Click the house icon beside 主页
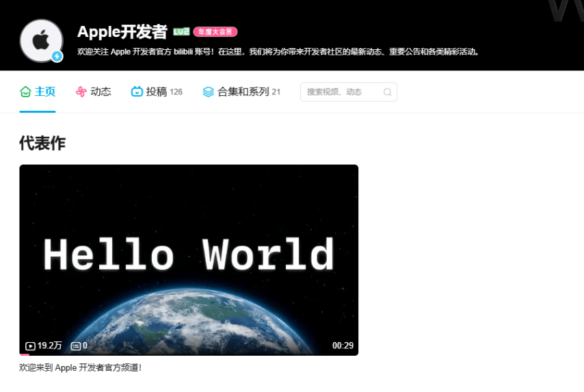 pyautogui.click(x=25, y=92)
